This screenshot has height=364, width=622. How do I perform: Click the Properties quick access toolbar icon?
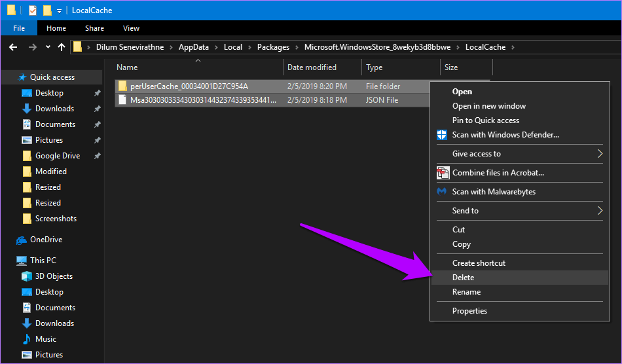(33, 10)
